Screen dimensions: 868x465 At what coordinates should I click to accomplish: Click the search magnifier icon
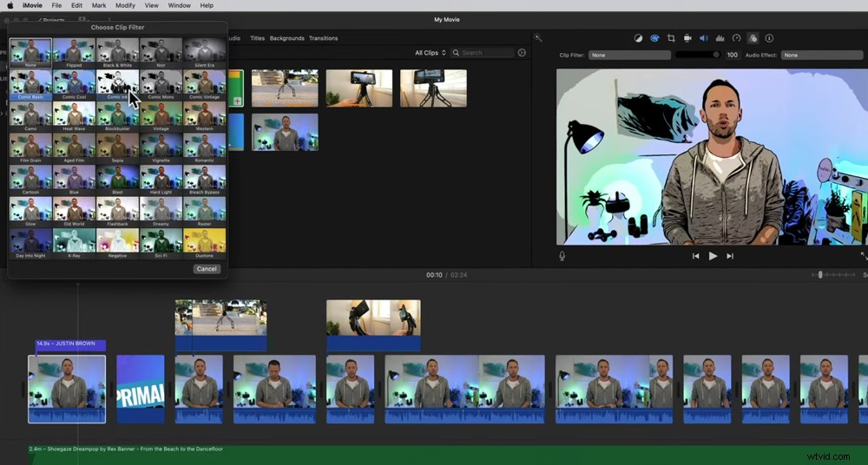click(x=457, y=53)
